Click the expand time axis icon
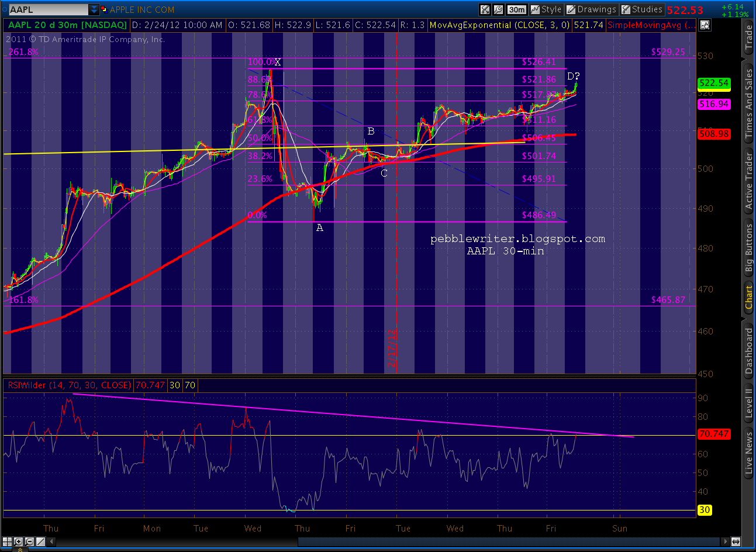Image resolution: width=756 pixels, height=552 pixels. [736, 541]
